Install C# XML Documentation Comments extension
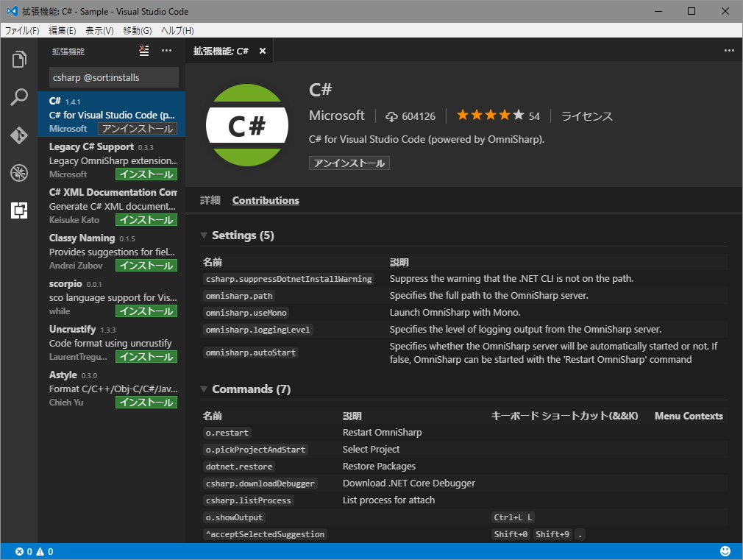Screen dimensions: 743x560 point(146,219)
